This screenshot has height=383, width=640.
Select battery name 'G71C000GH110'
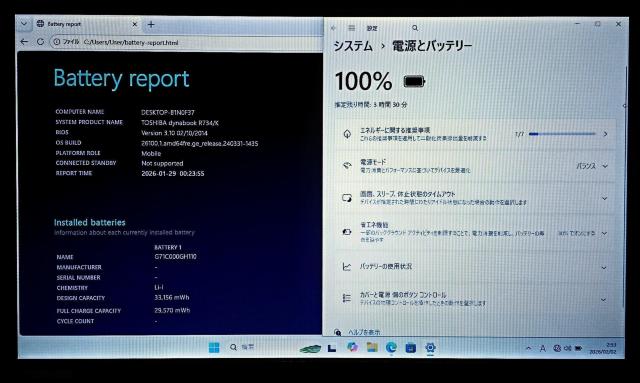[x=176, y=256]
